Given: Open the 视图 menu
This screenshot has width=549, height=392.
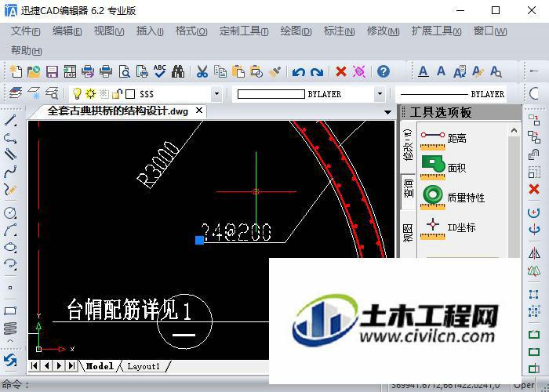Looking at the screenshot, I should (x=109, y=31).
